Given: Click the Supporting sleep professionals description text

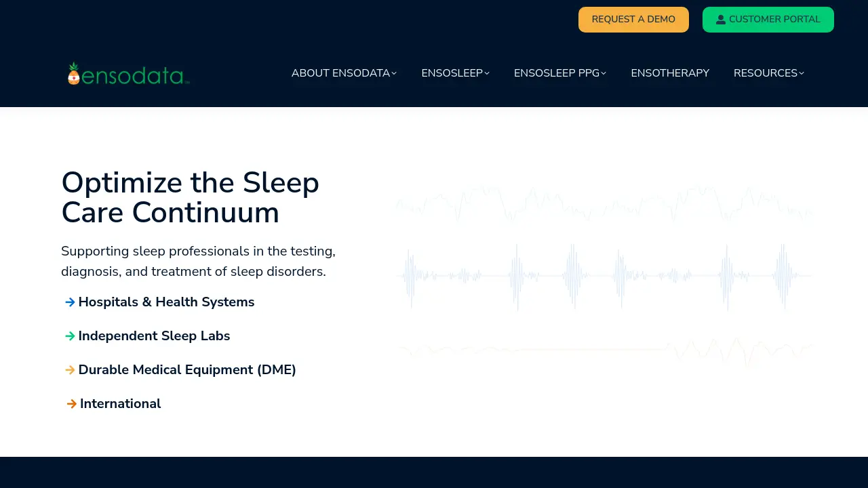Looking at the screenshot, I should (198, 262).
